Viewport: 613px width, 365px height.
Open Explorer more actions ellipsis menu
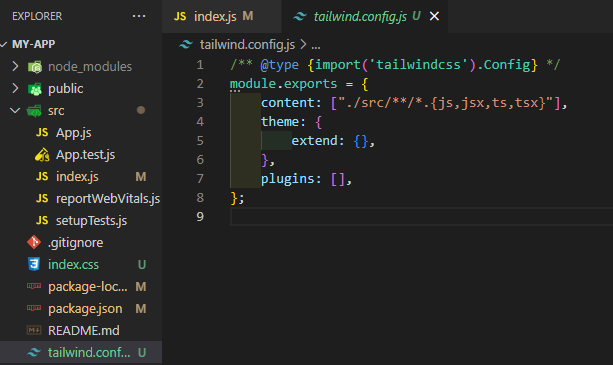coord(139,16)
